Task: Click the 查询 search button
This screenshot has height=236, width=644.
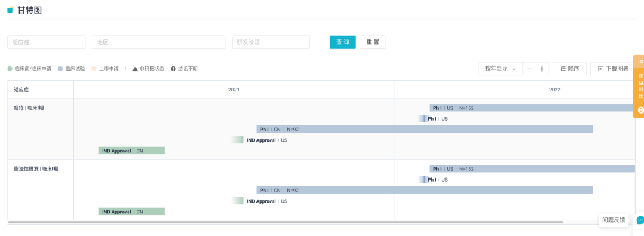Action: coord(342,42)
